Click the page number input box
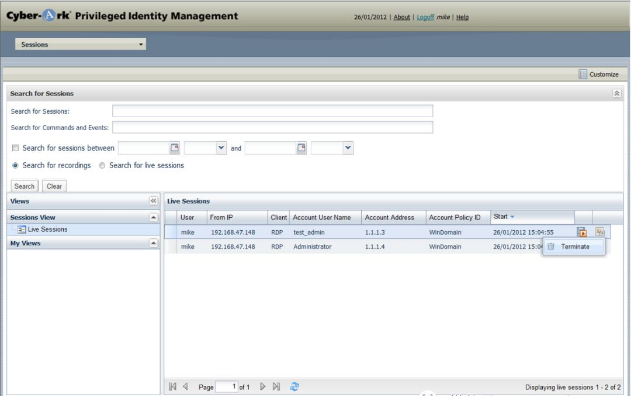 (x=227, y=387)
